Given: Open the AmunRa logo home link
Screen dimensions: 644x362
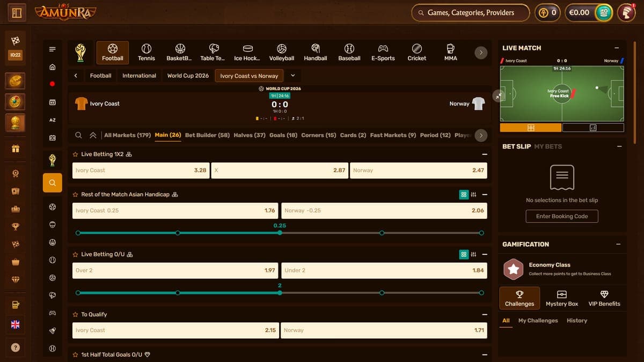Looking at the screenshot, I should [x=66, y=11].
